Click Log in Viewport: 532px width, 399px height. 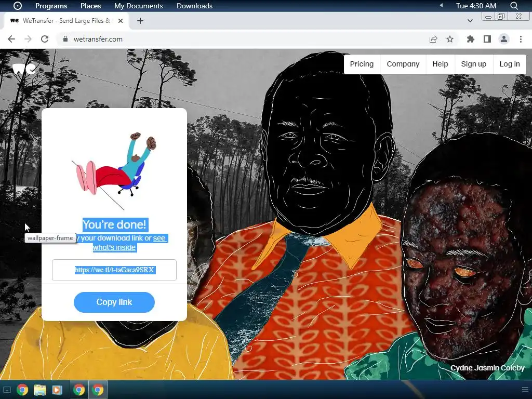tap(510, 64)
